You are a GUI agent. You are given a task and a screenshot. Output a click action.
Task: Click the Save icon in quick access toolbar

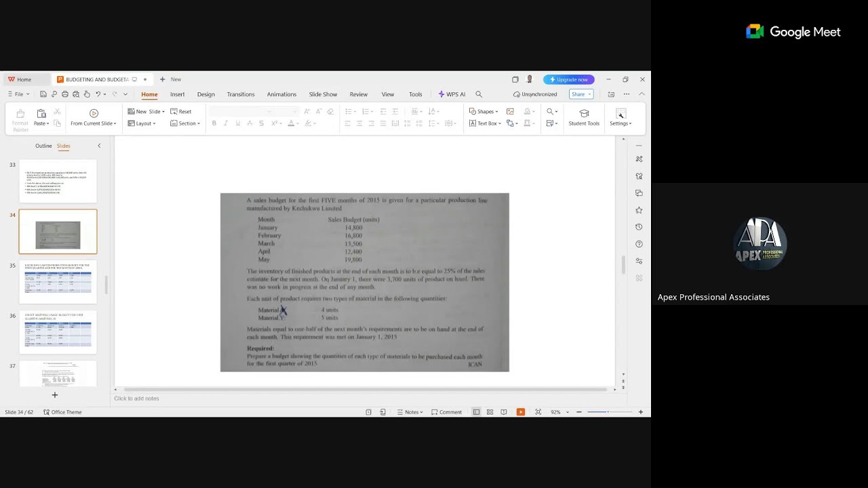point(43,94)
